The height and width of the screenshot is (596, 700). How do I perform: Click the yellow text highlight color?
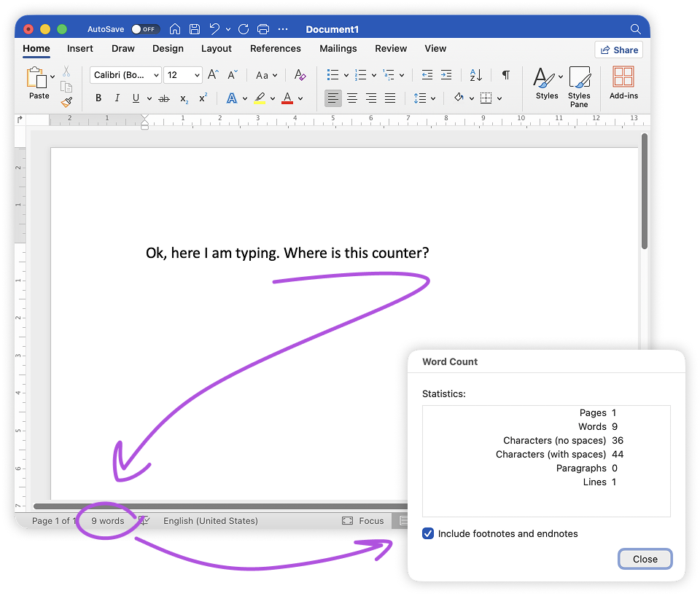260,98
